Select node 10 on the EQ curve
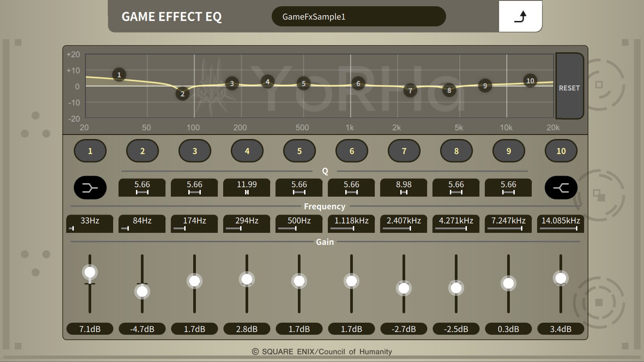This screenshot has height=362, width=644. 530,81
